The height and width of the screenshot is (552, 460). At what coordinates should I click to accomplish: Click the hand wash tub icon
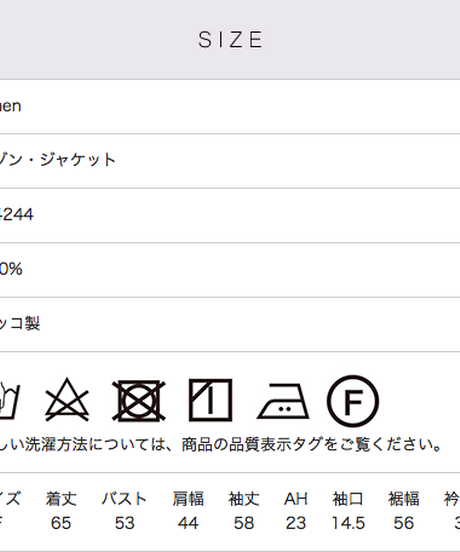pos(9,401)
